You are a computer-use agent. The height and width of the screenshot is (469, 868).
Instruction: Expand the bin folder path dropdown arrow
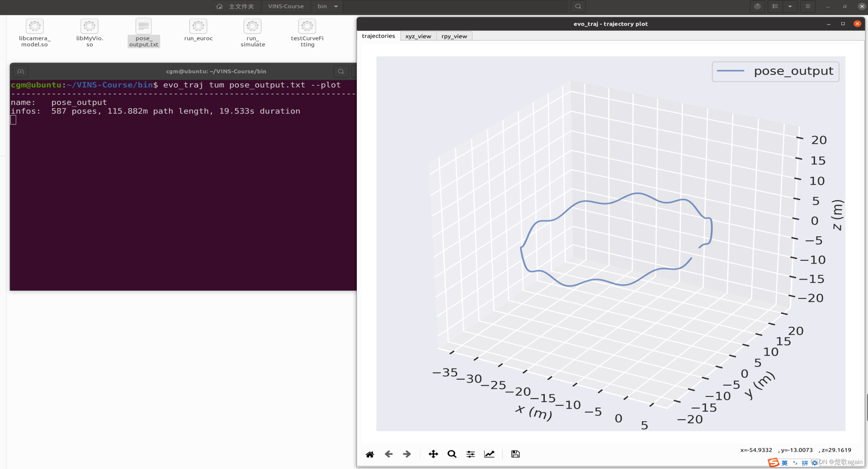[x=336, y=6]
